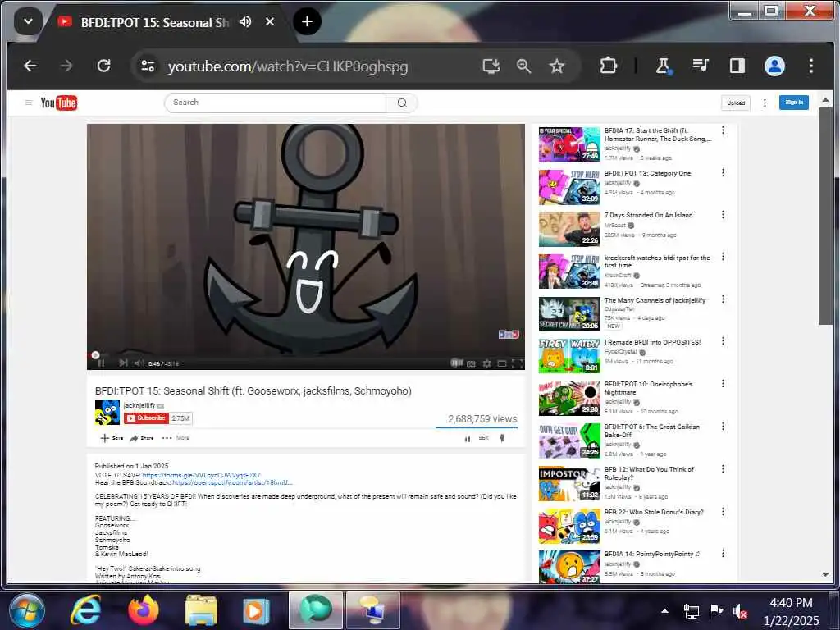Pause the video
Screen dimensions: 840x630
(101, 363)
